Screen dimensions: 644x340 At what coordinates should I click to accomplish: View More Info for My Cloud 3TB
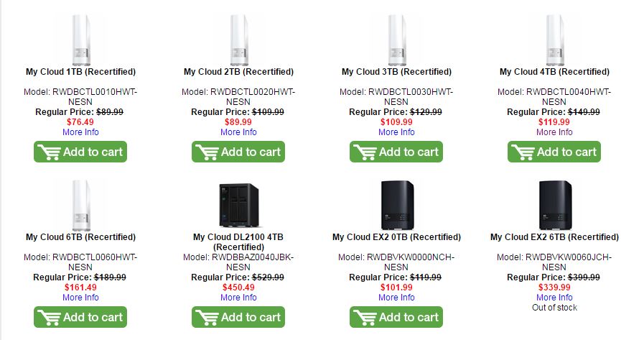click(x=396, y=132)
